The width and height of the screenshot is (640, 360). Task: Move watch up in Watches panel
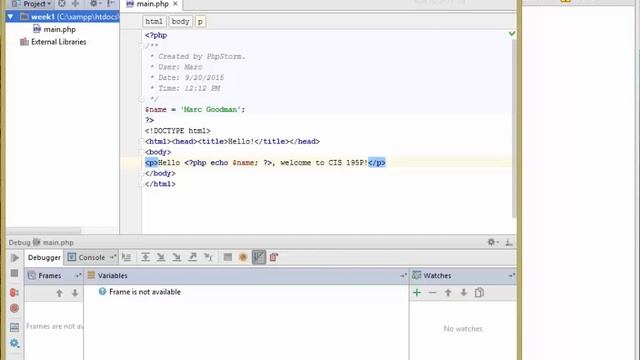click(x=448, y=293)
